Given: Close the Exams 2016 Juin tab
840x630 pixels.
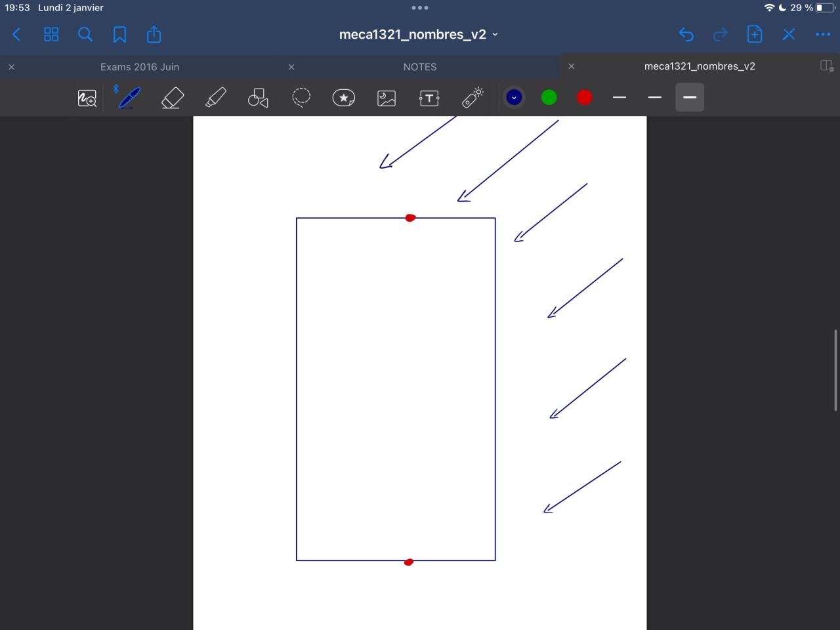Looking at the screenshot, I should (x=11, y=67).
